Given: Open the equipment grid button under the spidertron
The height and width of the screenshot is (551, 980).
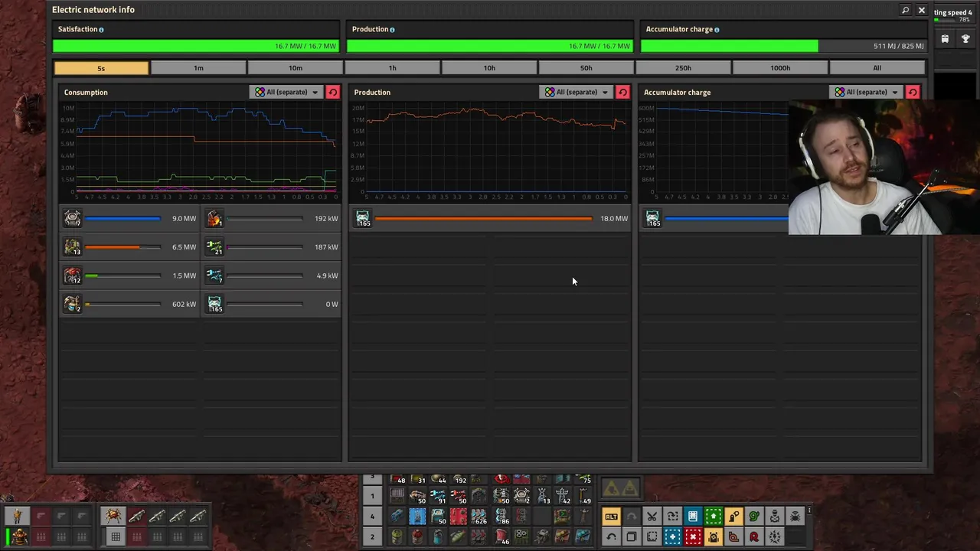Looking at the screenshot, I should click(x=115, y=536).
